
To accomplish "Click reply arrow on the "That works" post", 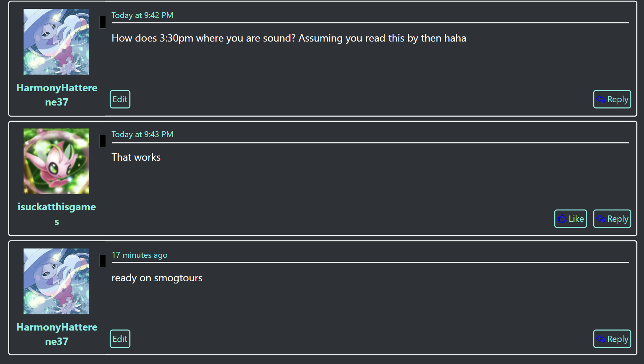I will point(612,219).
